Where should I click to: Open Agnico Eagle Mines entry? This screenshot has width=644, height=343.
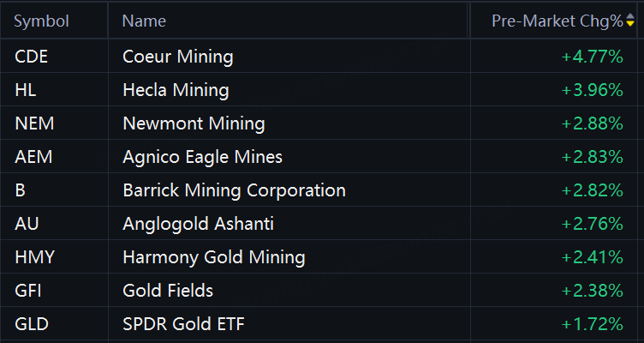(x=202, y=157)
